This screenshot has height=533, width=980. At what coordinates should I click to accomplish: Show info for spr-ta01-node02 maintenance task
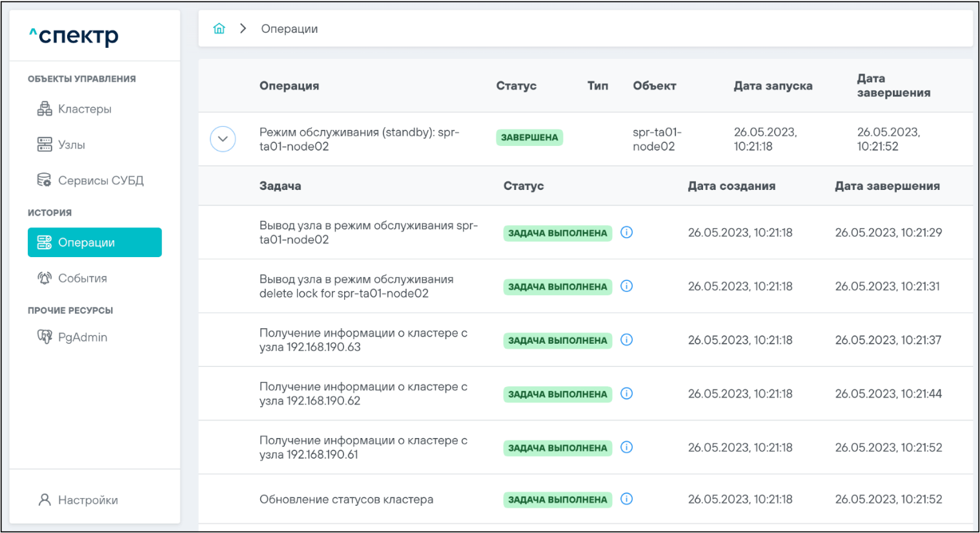pos(626,233)
